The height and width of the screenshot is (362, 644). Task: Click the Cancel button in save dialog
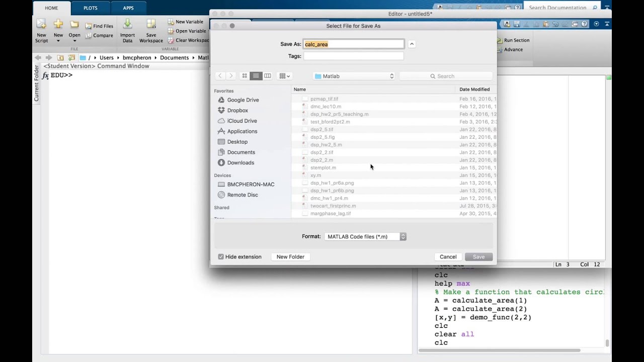(x=448, y=257)
